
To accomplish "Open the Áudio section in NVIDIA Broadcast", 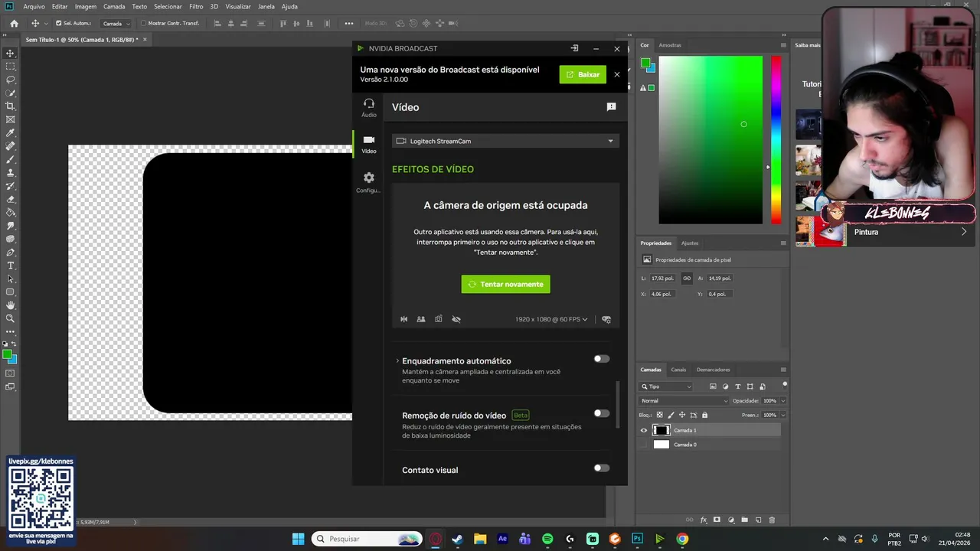I will tap(369, 107).
